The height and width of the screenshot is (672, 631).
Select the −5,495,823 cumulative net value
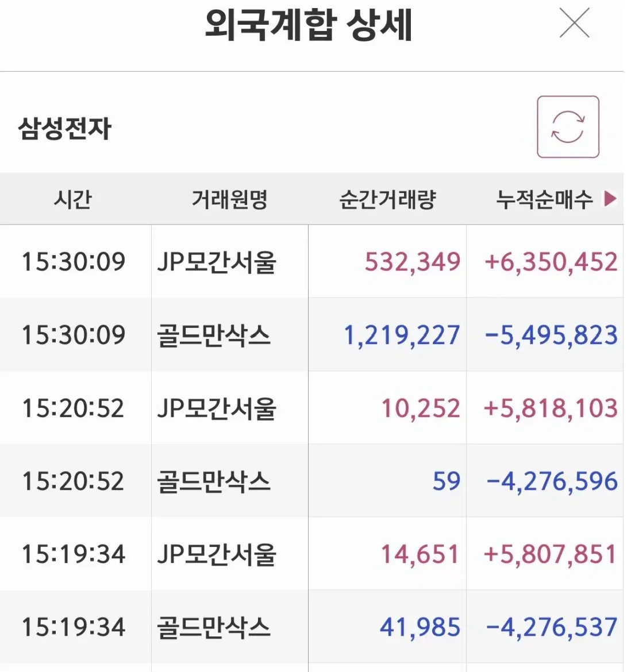click(551, 335)
